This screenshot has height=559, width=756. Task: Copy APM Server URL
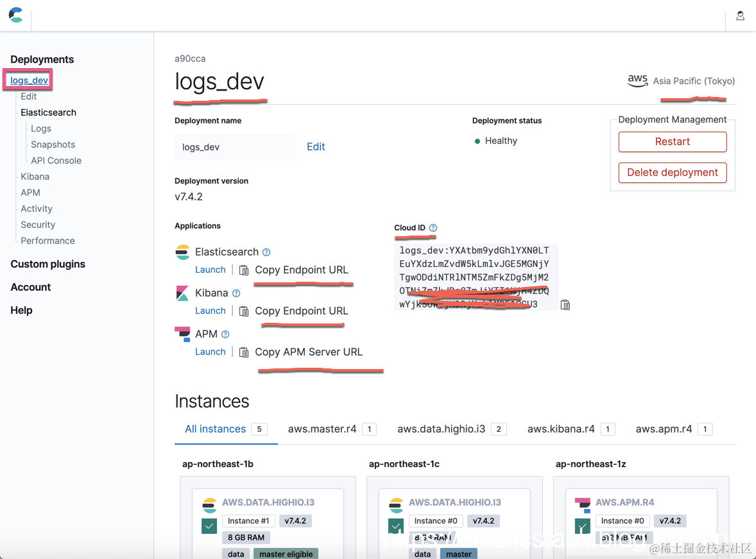click(x=309, y=352)
